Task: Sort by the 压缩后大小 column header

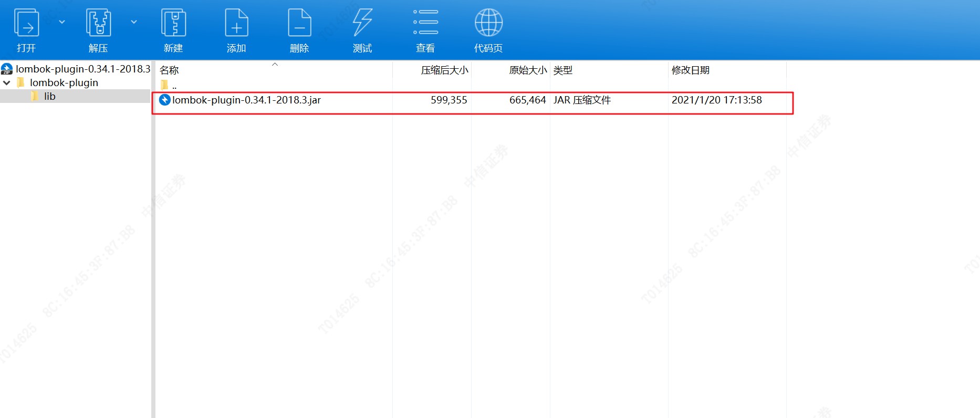Action: point(444,70)
